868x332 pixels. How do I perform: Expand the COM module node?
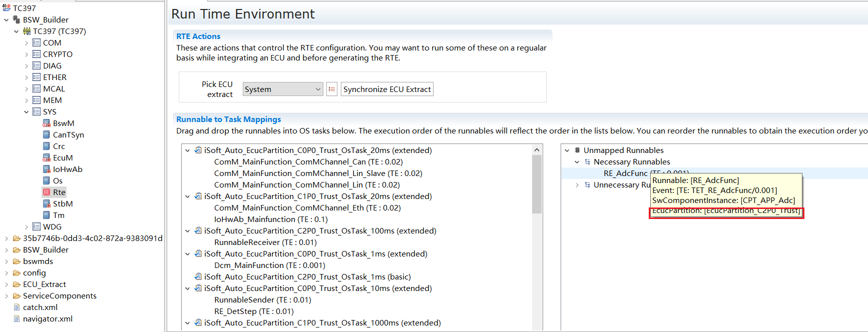coord(27,43)
